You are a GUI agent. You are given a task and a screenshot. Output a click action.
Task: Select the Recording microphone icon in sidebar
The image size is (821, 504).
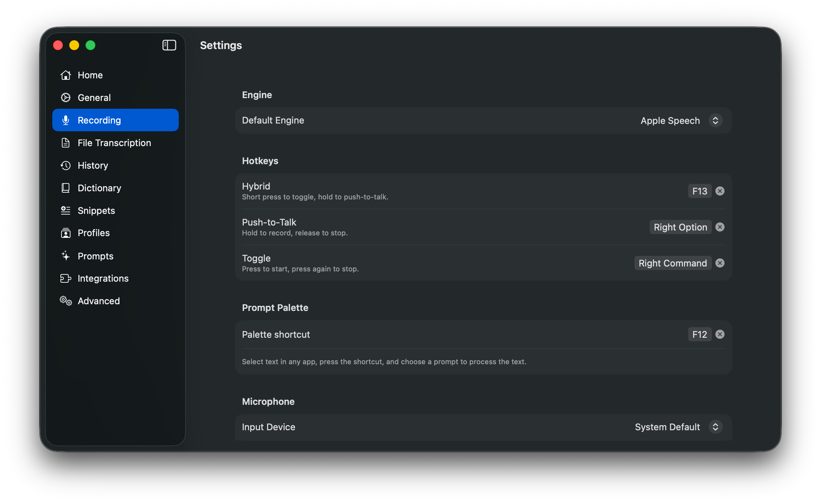coord(66,120)
